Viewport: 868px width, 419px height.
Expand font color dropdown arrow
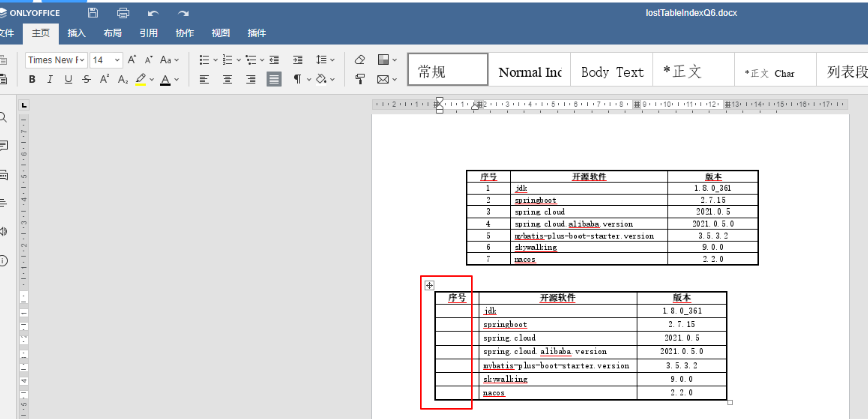click(176, 79)
